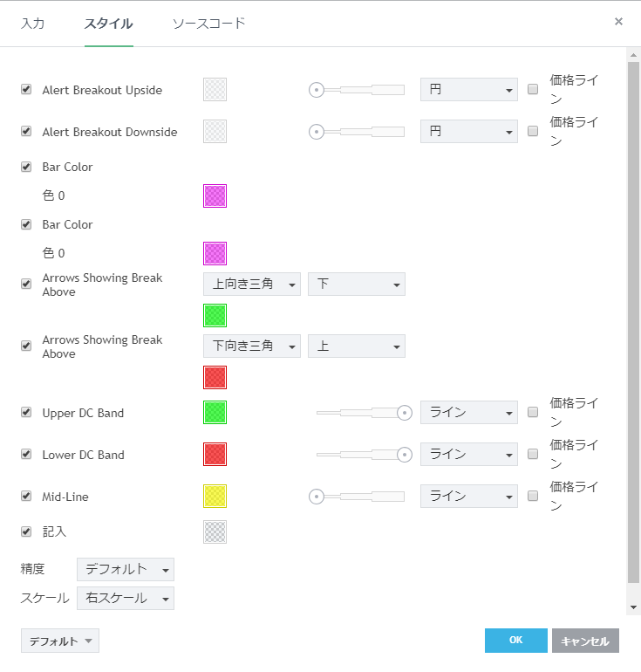The height and width of the screenshot is (672, 641).
Task: Confirm settings with the OK button
Action: point(515,641)
